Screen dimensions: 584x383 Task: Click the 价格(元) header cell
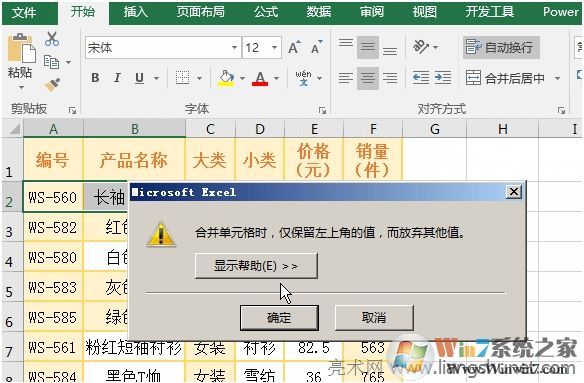(x=314, y=160)
